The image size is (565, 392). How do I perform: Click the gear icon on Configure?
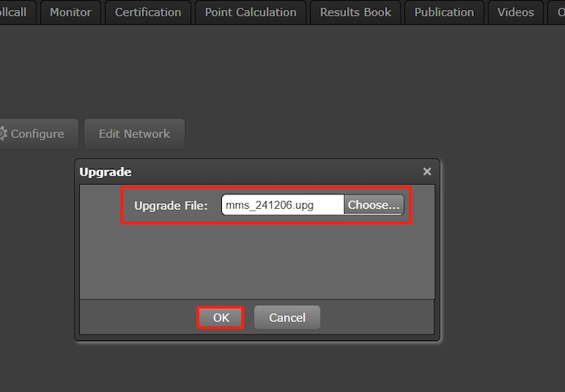(3, 134)
